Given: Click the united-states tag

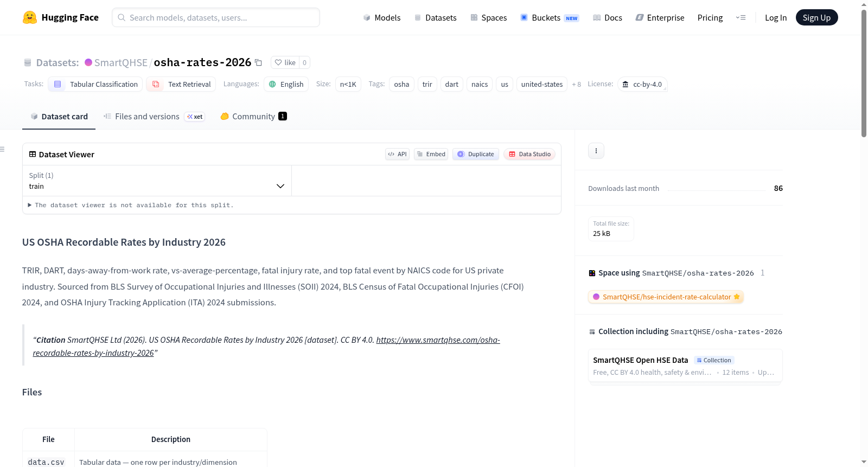Looking at the screenshot, I should coord(542,84).
